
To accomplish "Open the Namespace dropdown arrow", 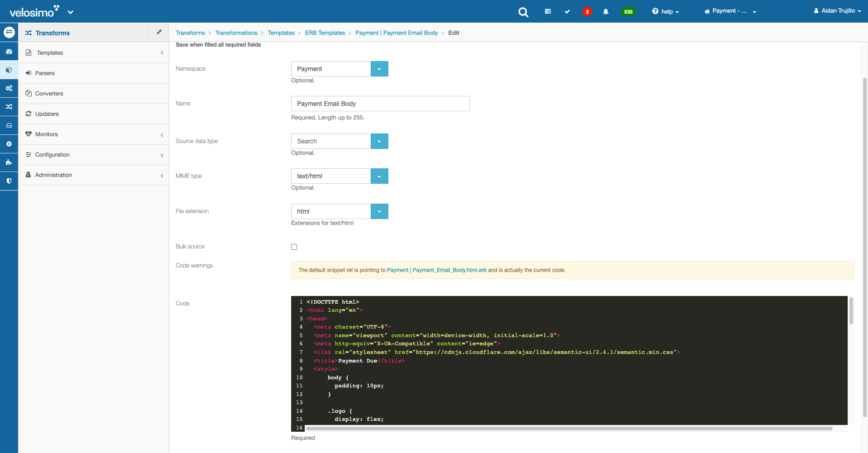I will pos(379,69).
